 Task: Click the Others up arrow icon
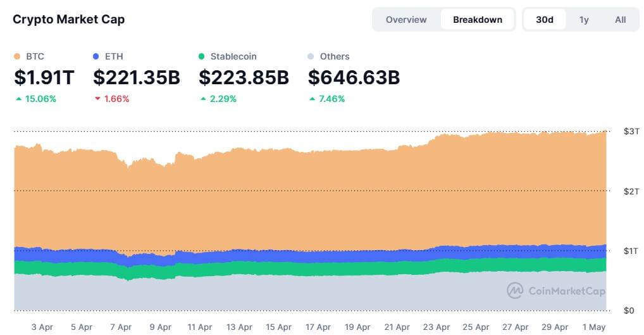[x=313, y=99]
